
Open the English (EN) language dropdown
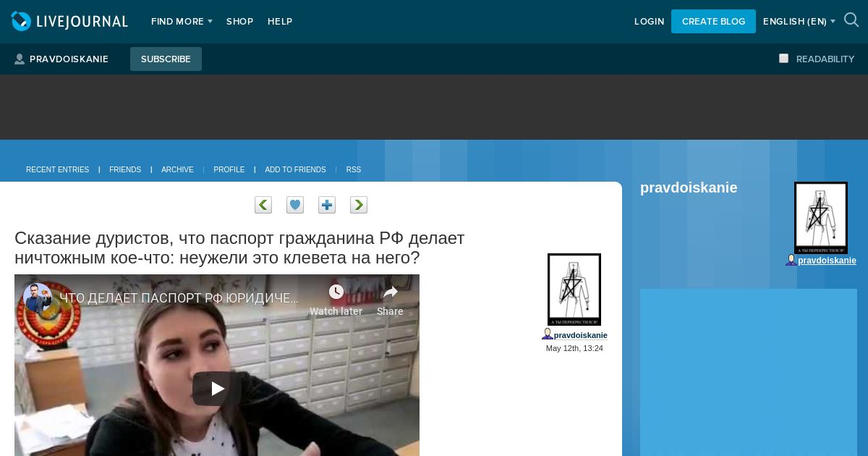coord(799,22)
